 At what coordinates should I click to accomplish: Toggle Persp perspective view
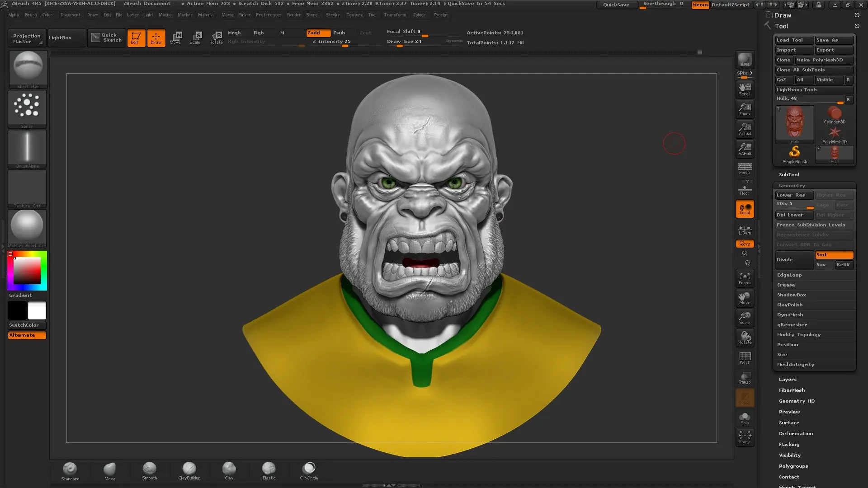click(745, 169)
